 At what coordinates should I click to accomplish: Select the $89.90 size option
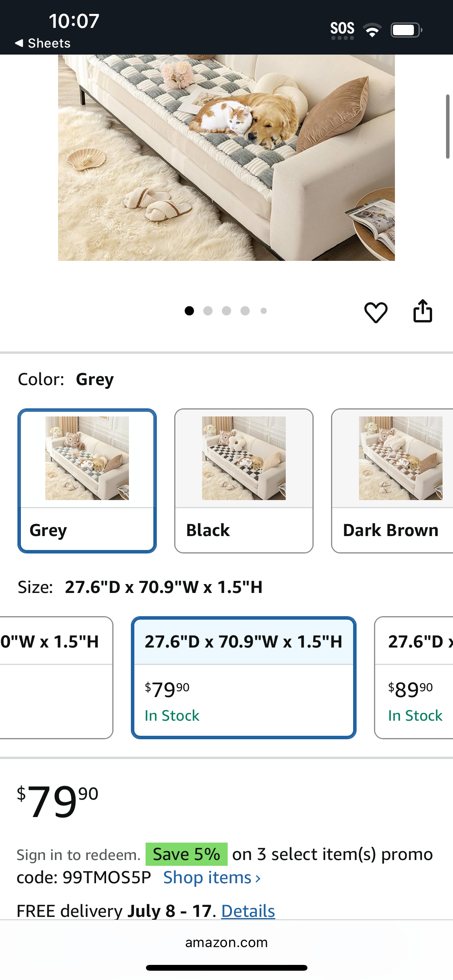(414, 678)
